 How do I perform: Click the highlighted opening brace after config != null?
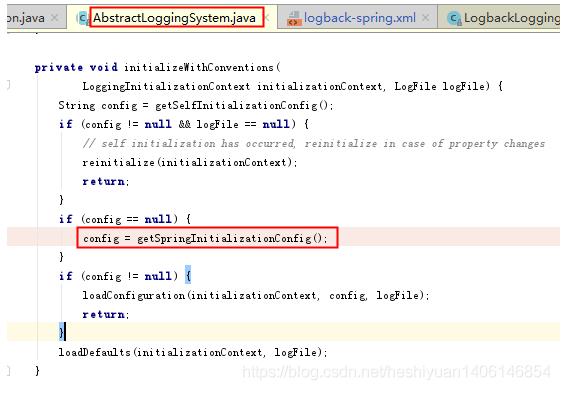click(188, 276)
